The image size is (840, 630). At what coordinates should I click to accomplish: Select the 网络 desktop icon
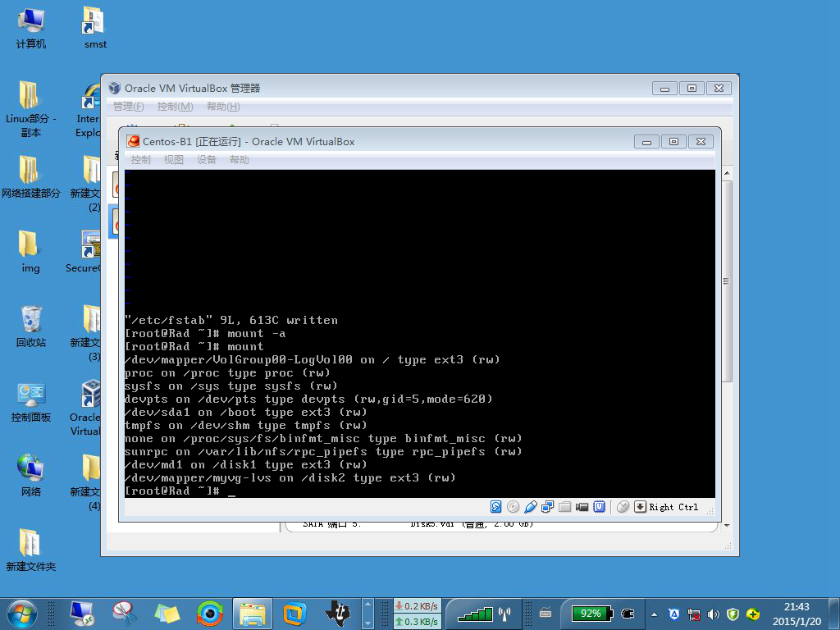click(30, 475)
